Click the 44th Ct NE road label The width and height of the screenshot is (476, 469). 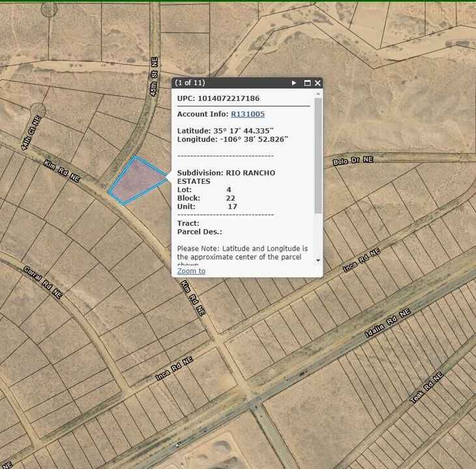point(31,134)
